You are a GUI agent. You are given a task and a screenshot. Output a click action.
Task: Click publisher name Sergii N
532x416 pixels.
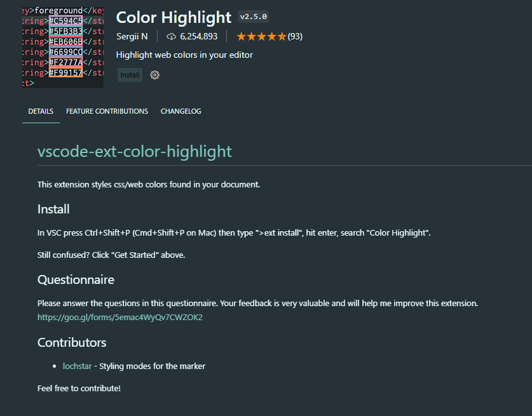pos(132,36)
